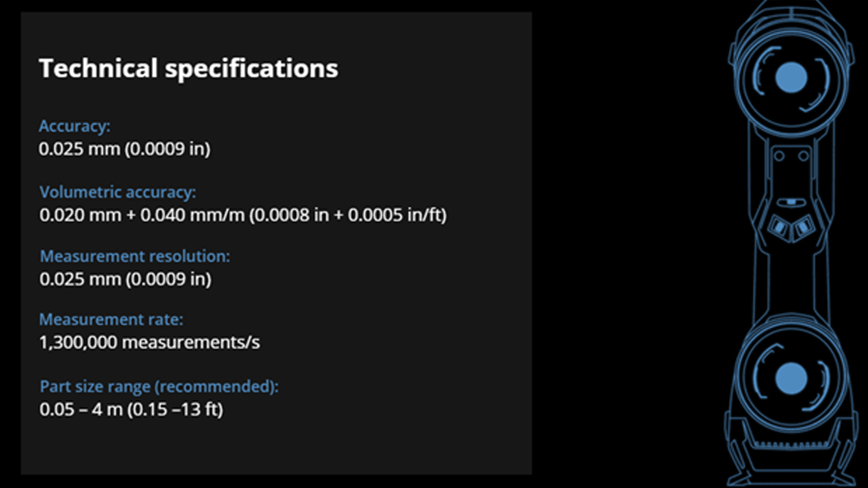868x488 pixels.
Task: Click the left small circular button on scanner
Action: [x=779, y=156]
